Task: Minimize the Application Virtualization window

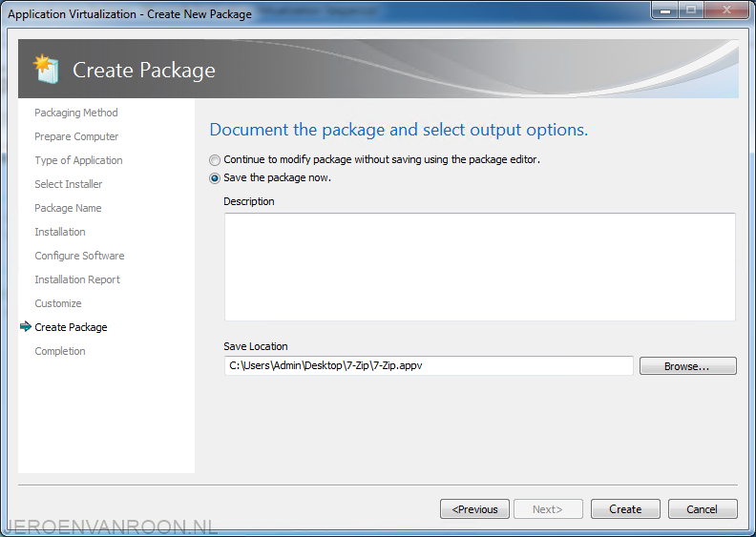Action: [x=665, y=10]
